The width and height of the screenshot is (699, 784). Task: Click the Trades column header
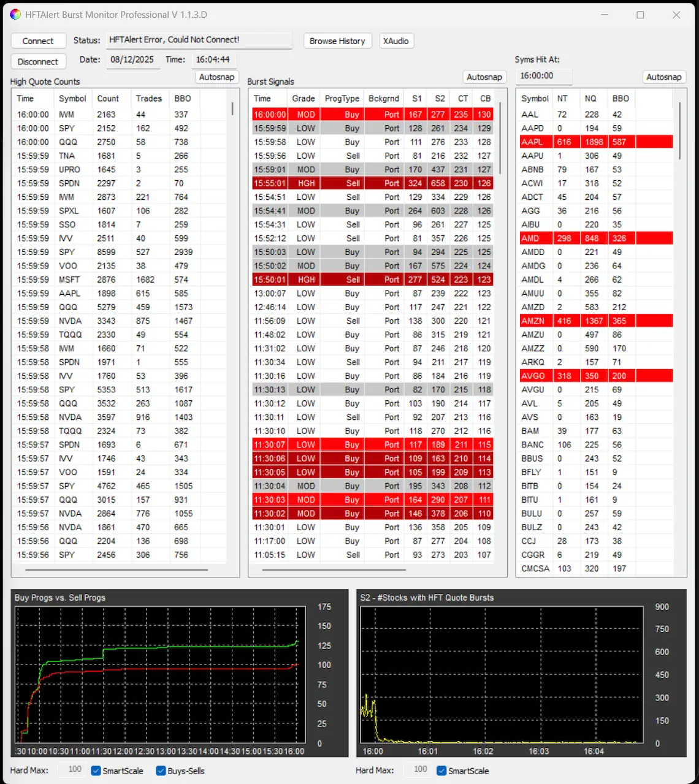148,98
